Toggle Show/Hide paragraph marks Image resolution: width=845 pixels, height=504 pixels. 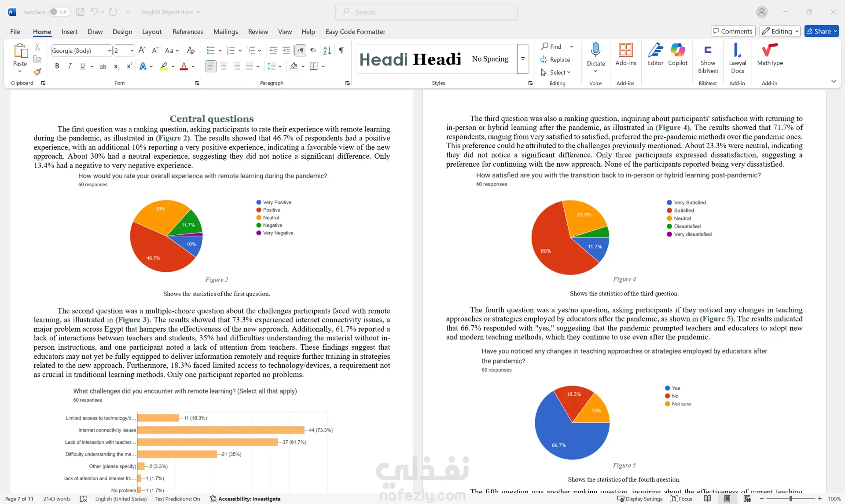click(342, 51)
